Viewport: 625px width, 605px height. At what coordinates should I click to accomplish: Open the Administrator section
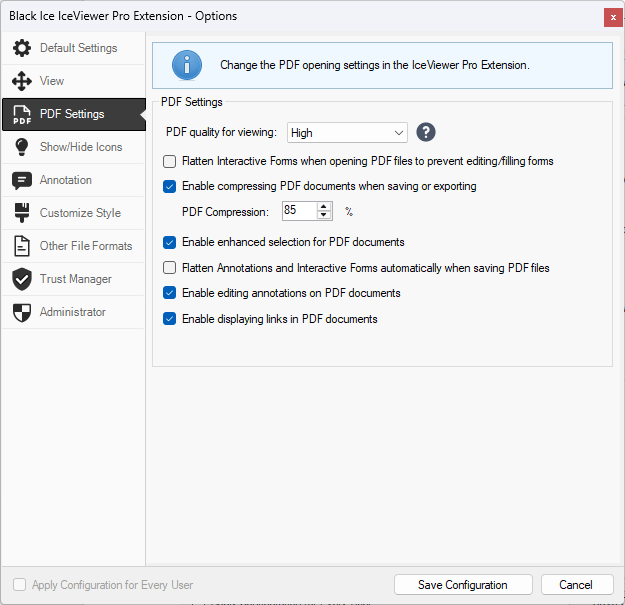(x=74, y=312)
